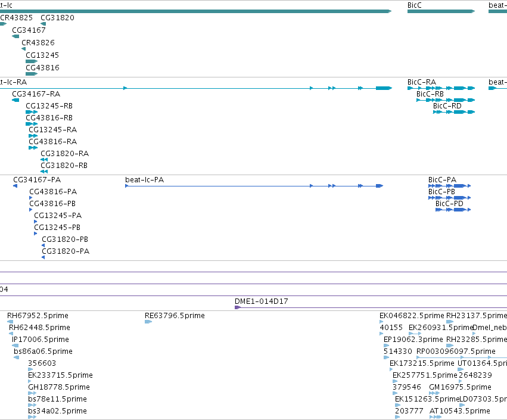Select the 514330 feature label
Viewport: 507px width, 420px height.
(398, 351)
